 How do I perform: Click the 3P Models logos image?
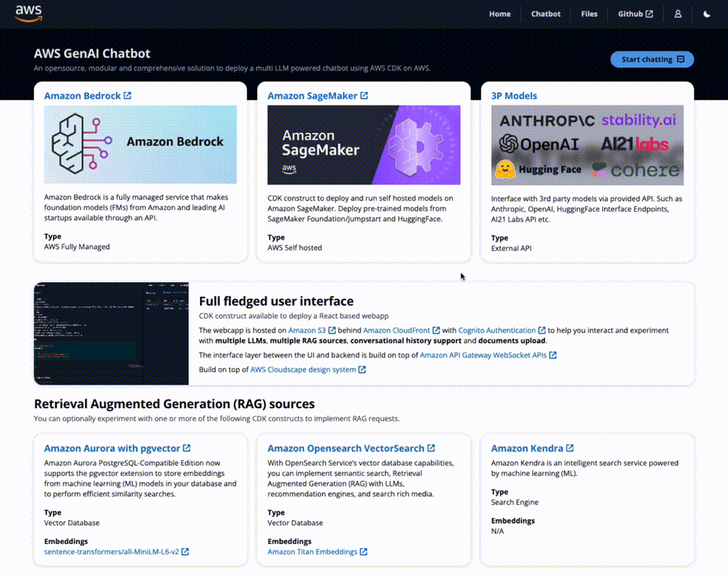coord(587,145)
